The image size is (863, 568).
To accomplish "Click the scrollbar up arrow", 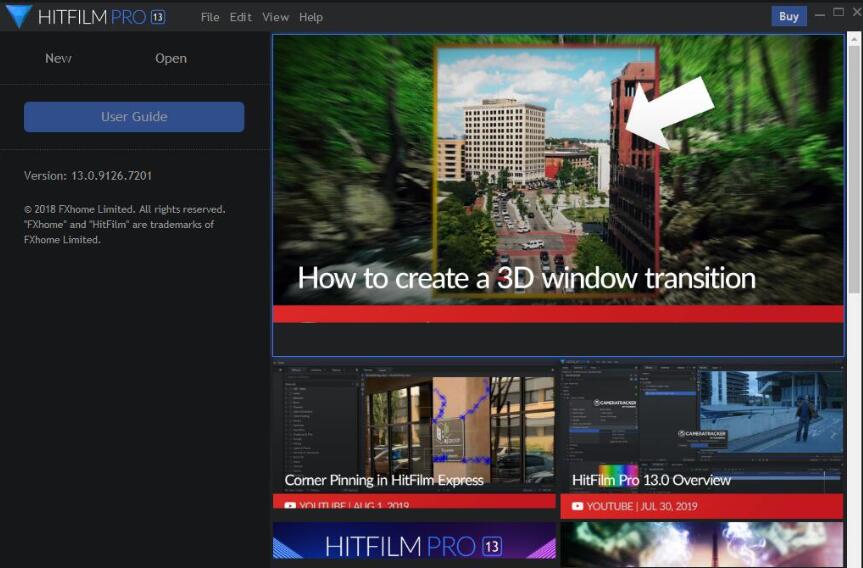I will coord(854,39).
